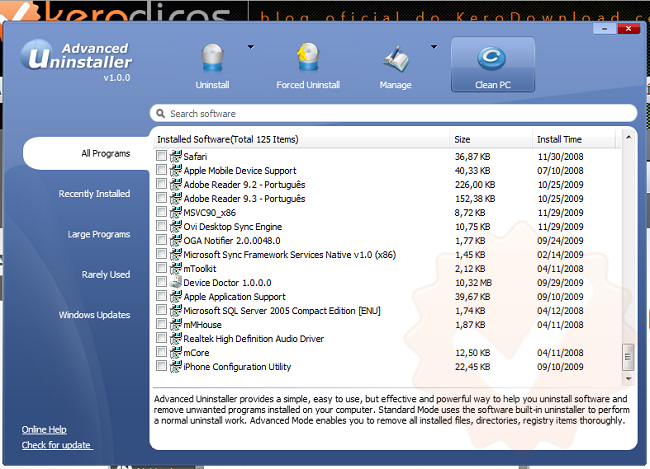650x469 pixels.
Task: Tick the Adobe Reader 9.3 checkbox
Action: pos(161,197)
